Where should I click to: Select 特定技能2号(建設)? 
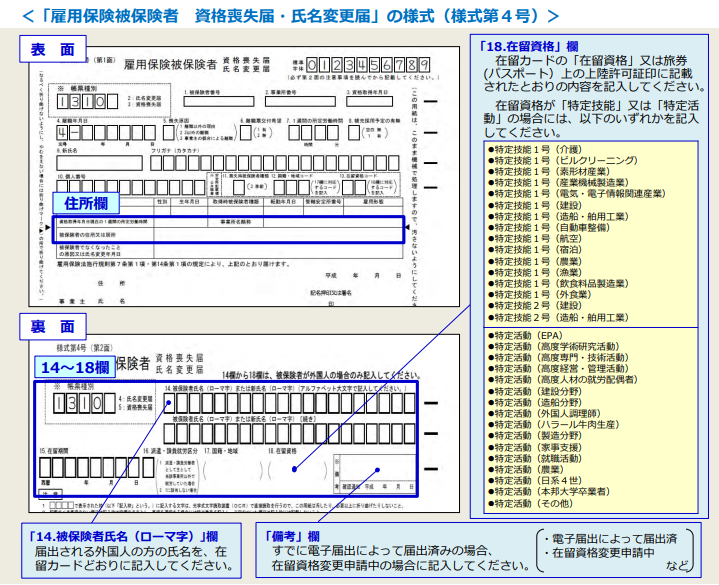point(535,305)
